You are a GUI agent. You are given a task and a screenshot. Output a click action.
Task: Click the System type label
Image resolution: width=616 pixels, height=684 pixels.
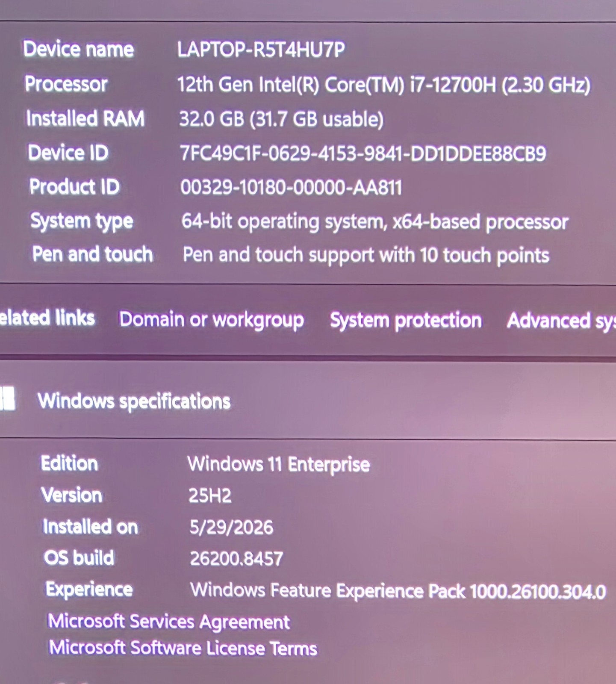(x=82, y=221)
